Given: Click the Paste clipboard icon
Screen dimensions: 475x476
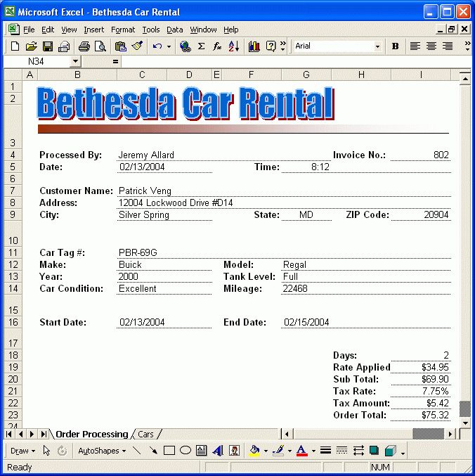Looking at the screenshot, I should click(x=120, y=46).
